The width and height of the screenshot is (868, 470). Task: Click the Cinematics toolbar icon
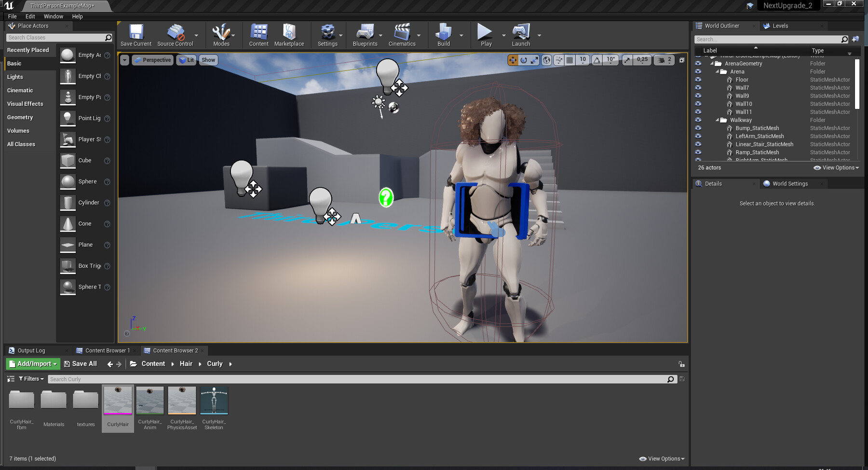click(x=402, y=35)
